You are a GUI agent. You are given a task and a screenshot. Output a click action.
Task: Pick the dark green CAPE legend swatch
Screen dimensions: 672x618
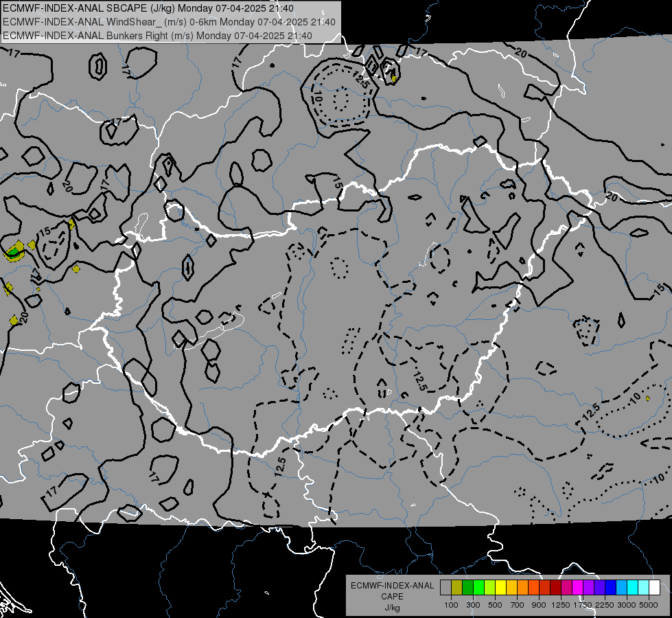[x=467, y=588]
